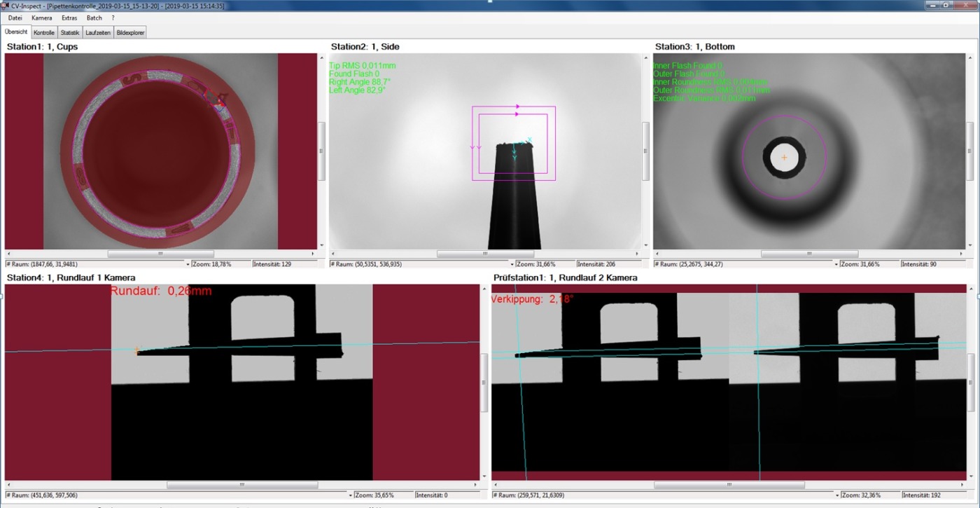Open the Datei menu
Screen dimensions: 980x508
(x=15, y=18)
